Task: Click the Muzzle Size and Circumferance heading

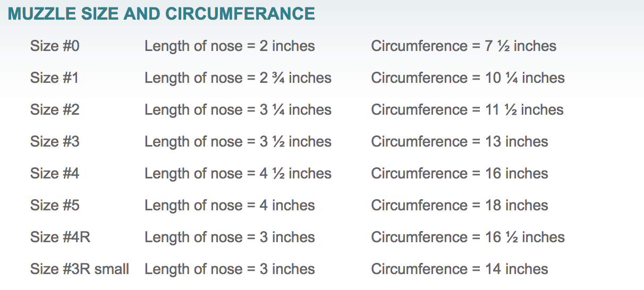Action: (x=162, y=14)
